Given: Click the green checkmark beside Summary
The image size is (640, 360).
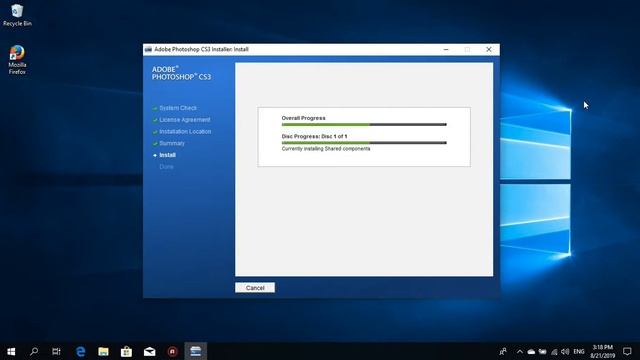Looking at the screenshot, I should [155, 144].
